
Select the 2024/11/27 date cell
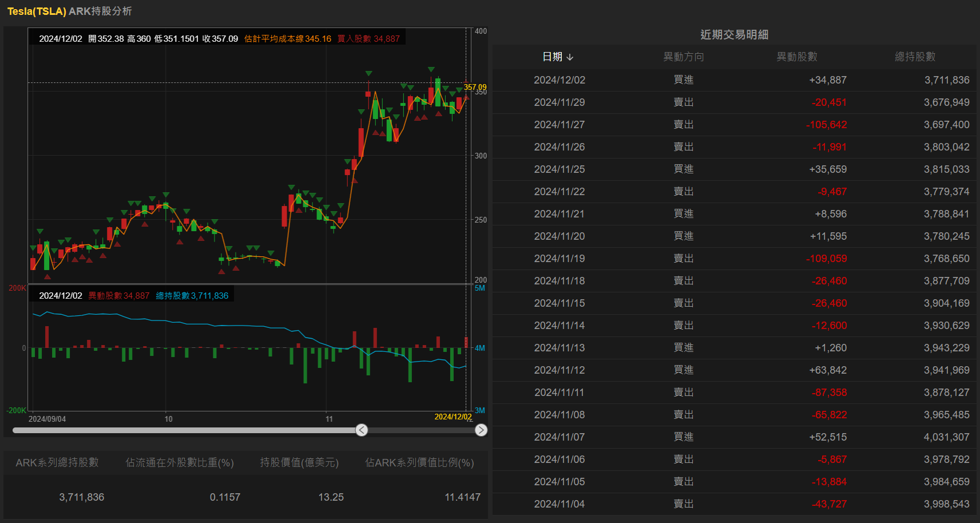[x=560, y=125]
